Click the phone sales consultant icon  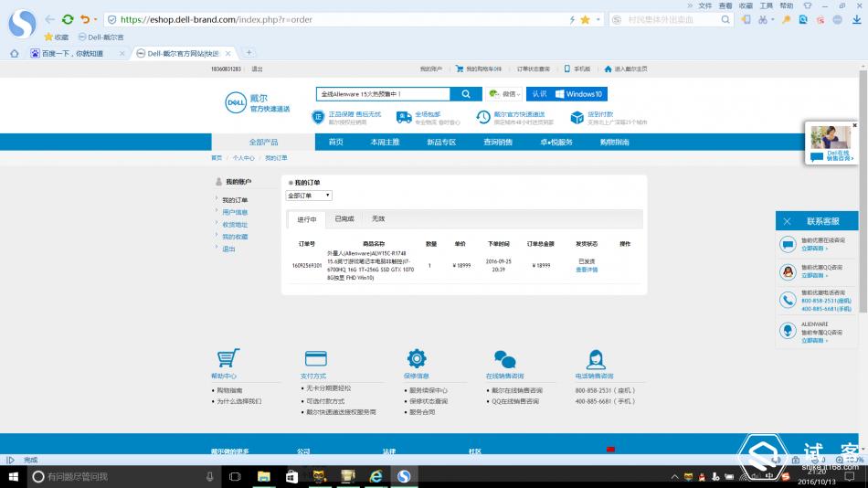(x=596, y=358)
